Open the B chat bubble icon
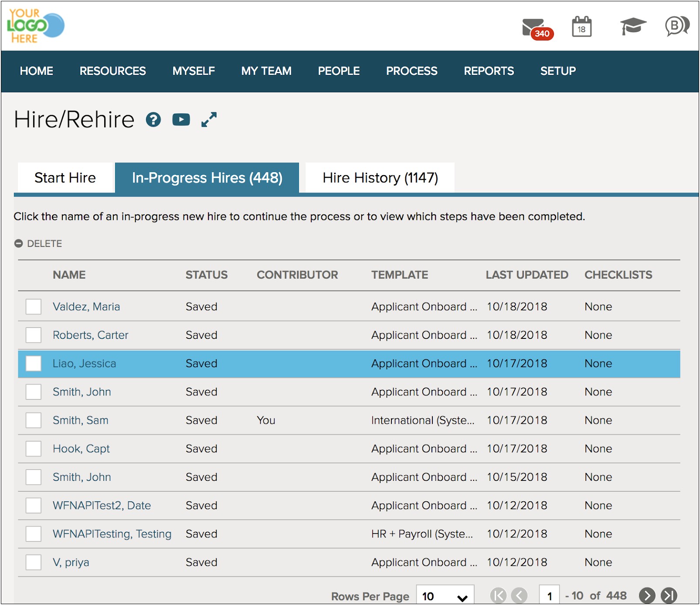 [x=677, y=26]
